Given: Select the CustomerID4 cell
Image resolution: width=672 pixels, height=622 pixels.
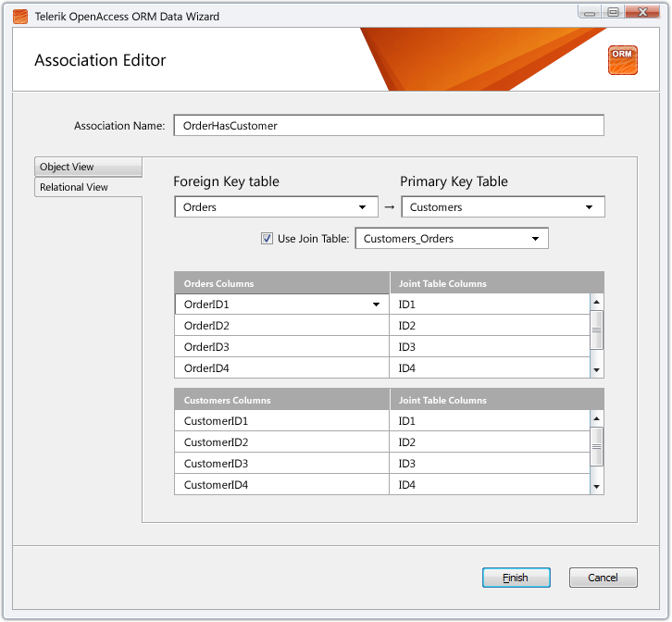Looking at the screenshot, I should pyautogui.click(x=281, y=485).
